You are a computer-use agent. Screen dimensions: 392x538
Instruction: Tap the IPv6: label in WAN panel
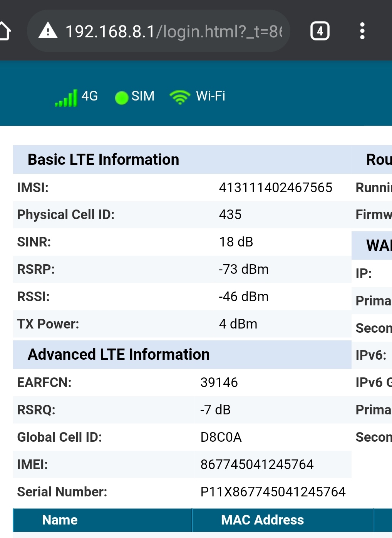click(x=371, y=355)
